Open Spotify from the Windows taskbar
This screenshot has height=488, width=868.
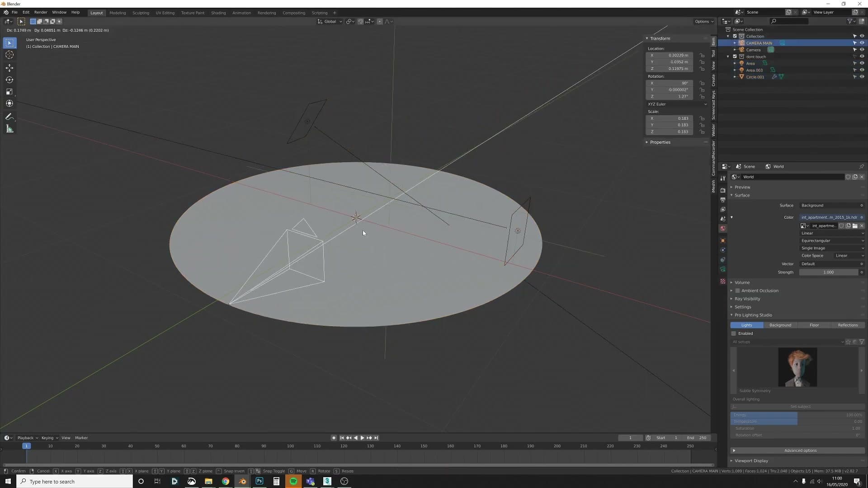tap(293, 481)
